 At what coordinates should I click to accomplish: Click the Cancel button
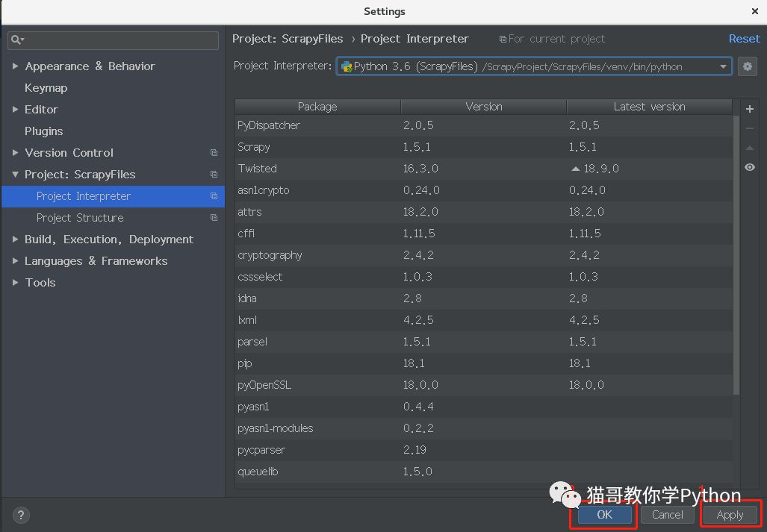[x=667, y=514]
